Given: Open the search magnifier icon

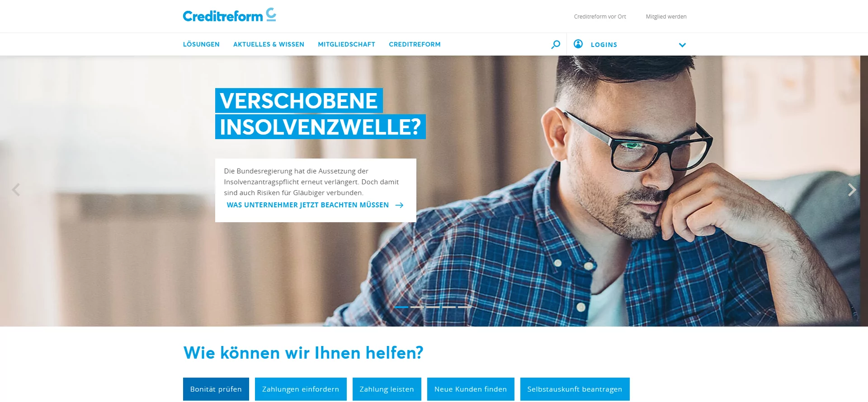Looking at the screenshot, I should click(556, 44).
